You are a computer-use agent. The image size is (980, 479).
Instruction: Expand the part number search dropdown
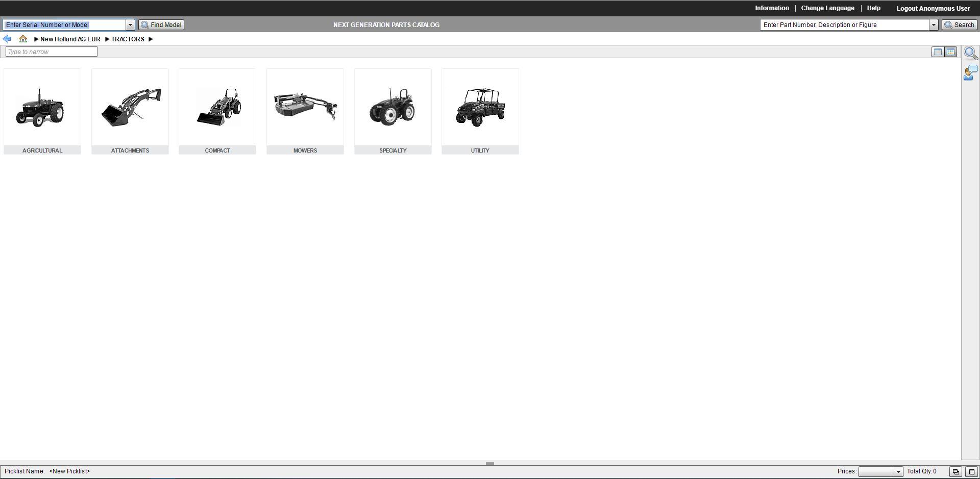934,25
